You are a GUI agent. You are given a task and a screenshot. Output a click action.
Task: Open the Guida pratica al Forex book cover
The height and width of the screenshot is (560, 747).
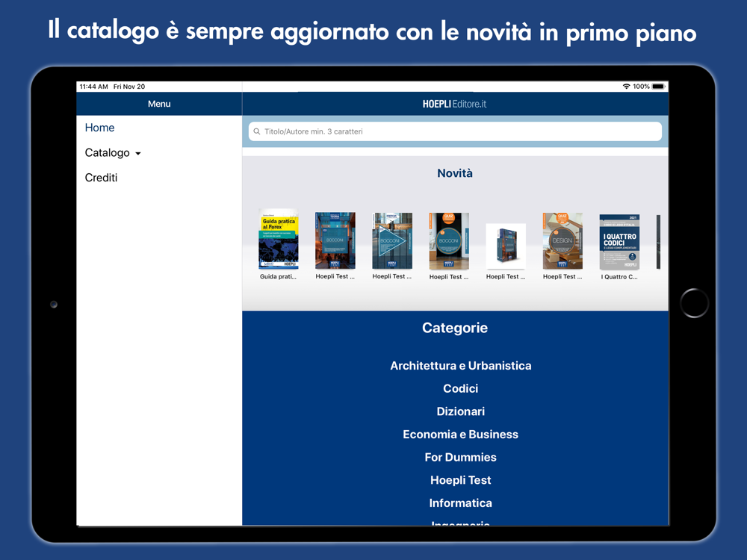coord(279,239)
